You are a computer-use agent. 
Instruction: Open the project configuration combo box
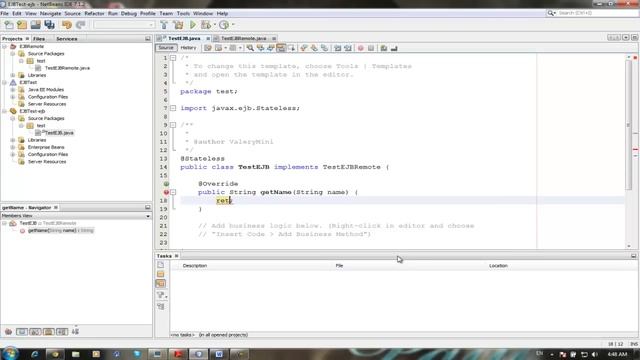pyautogui.click(x=124, y=25)
